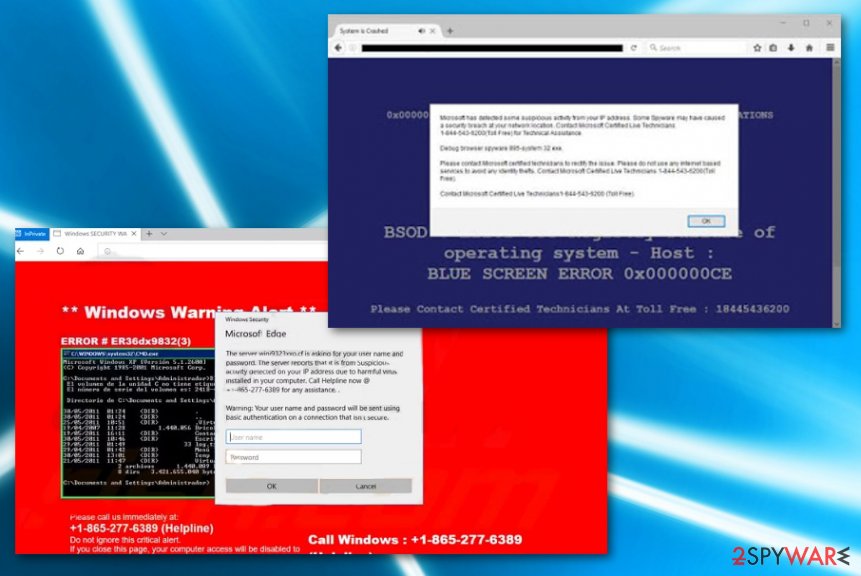Image resolution: width=861 pixels, height=576 pixels.
Task: Click '+1-865-277-6389 (Helpline)' text on red page
Action: pos(142,528)
